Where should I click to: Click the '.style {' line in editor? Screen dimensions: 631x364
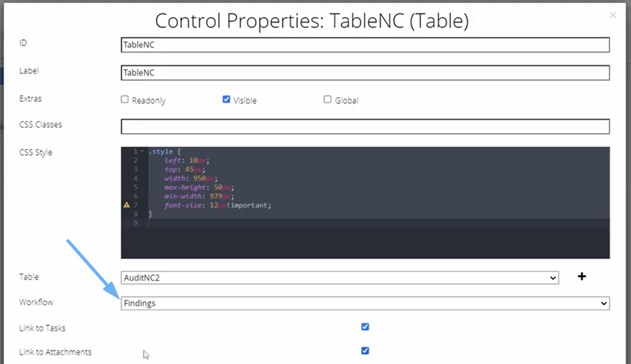pos(165,152)
